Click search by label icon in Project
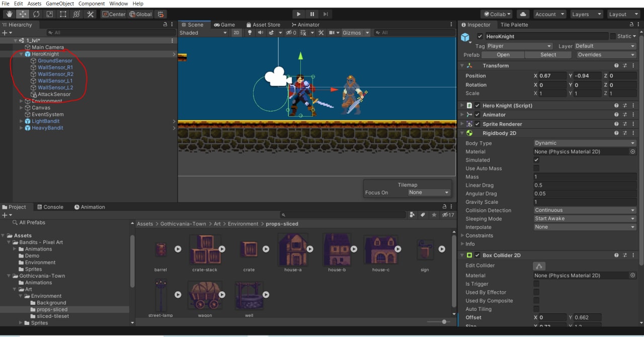Image resolution: width=644 pixels, height=337 pixels. click(x=423, y=215)
